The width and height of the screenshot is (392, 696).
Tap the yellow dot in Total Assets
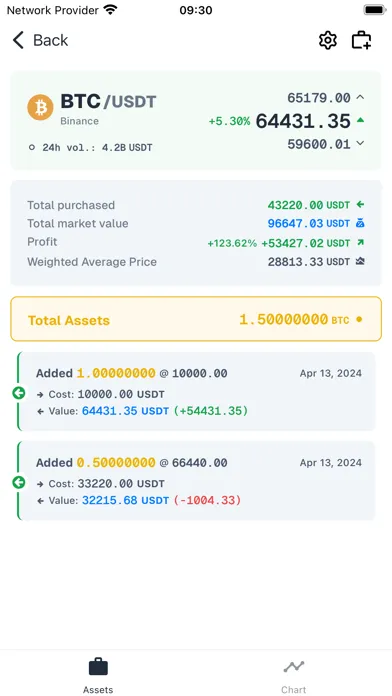(359, 319)
